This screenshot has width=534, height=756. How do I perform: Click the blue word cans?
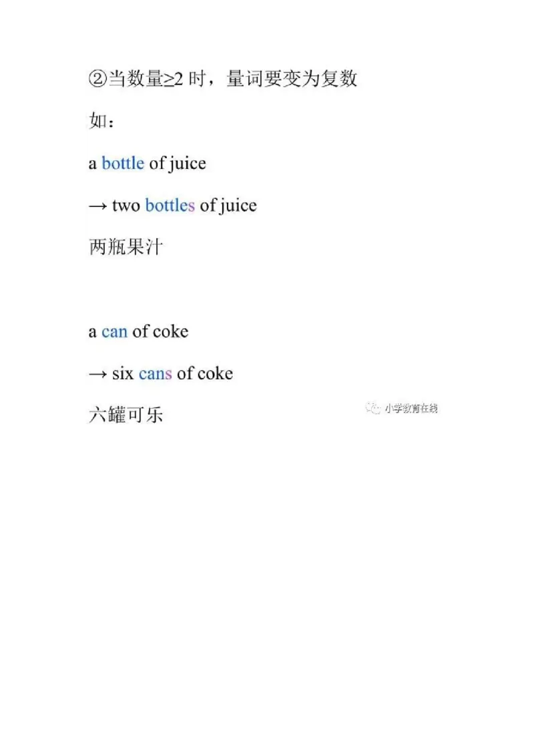(x=155, y=374)
